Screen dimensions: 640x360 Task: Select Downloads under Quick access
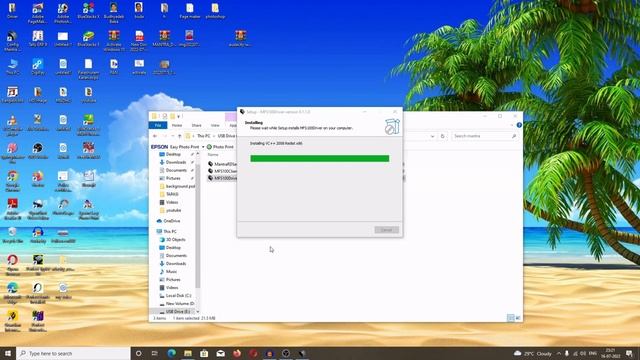(176, 162)
